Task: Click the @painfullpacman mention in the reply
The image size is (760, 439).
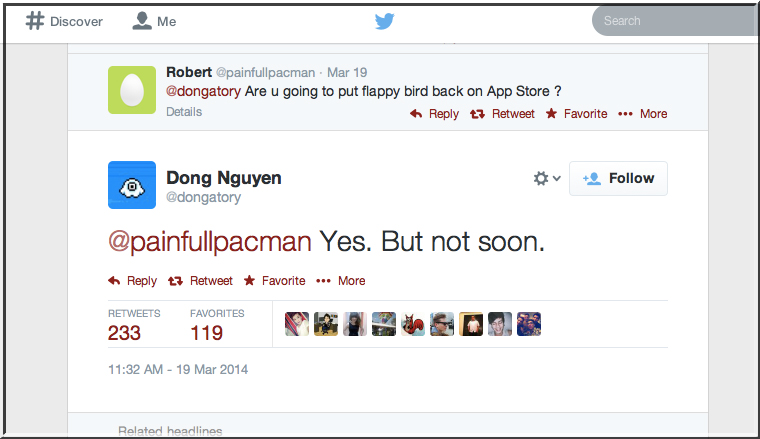Action: [x=210, y=241]
